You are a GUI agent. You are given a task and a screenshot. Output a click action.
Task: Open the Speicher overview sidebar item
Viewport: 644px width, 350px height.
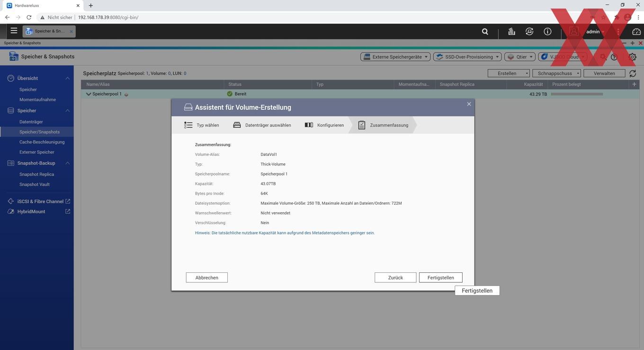click(x=28, y=90)
